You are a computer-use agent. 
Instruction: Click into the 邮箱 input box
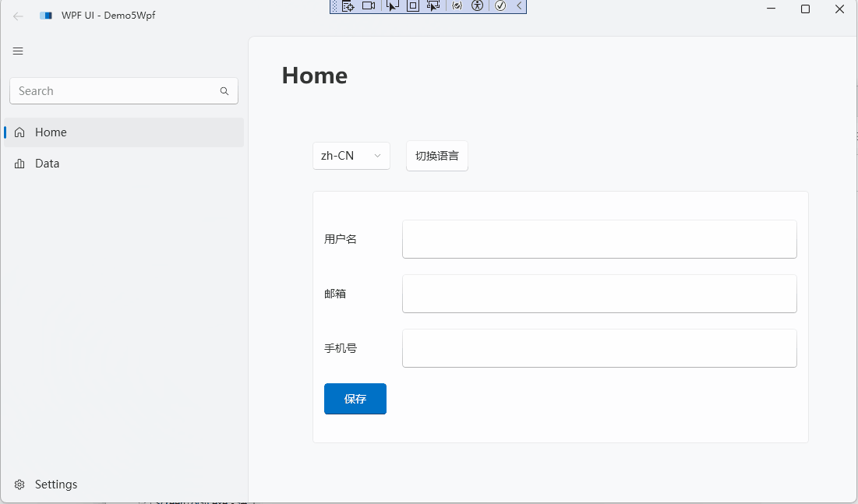598,294
